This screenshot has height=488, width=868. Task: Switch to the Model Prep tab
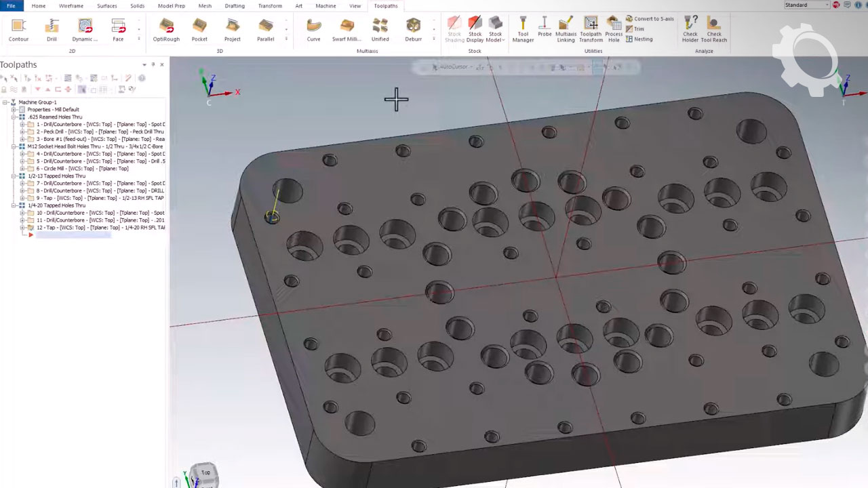pos(171,6)
